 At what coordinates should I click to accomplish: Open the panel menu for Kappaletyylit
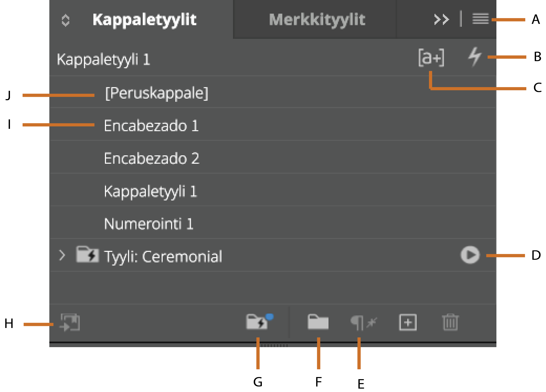click(481, 19)
